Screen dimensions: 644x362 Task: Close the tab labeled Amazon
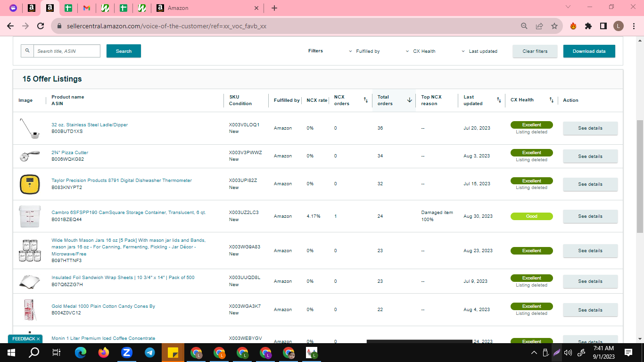[256, 8]
